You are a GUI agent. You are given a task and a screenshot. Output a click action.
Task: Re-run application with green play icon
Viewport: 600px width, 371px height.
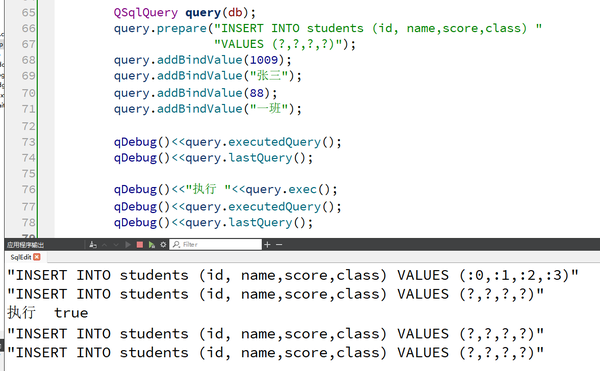click(x=152, y=244)
